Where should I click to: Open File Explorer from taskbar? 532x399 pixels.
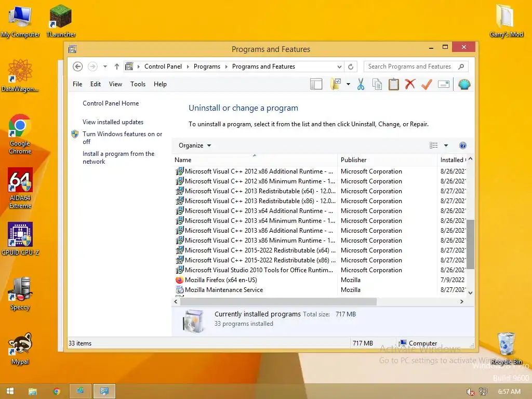pyautogui.click(x=33, y=391)
